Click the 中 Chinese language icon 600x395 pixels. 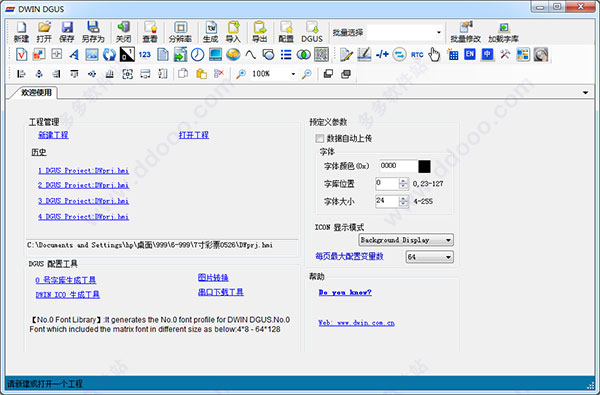(487, 54)
